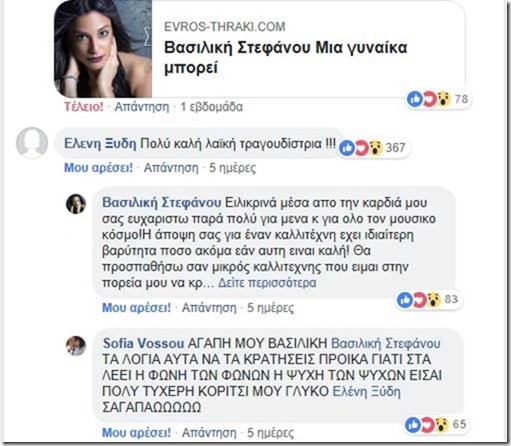Open the Sofia Vossou name link
This screenshot has width=511, height=446.
point(143,343)
